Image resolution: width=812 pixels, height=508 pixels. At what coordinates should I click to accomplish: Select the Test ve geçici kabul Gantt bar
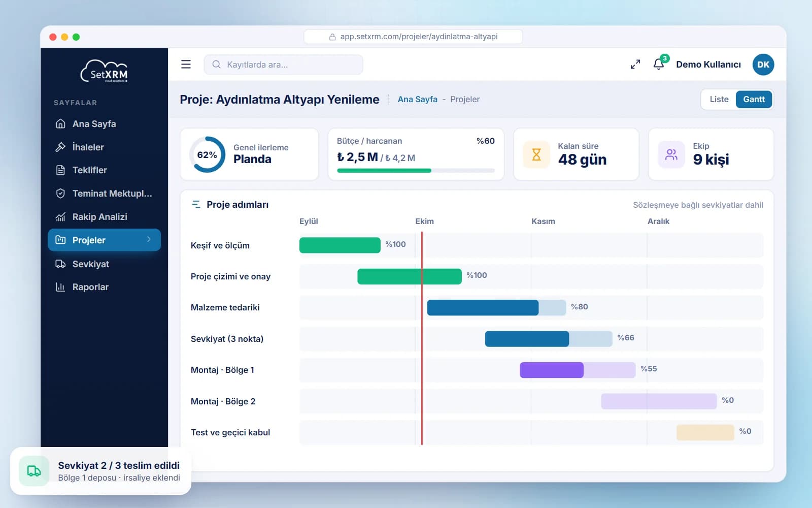[705, 432]
